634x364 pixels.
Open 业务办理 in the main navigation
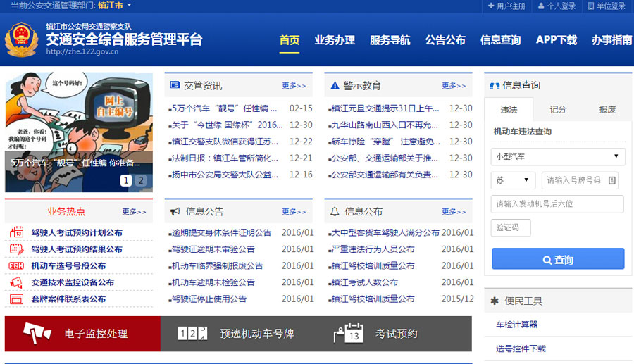[x=335, y=40]
